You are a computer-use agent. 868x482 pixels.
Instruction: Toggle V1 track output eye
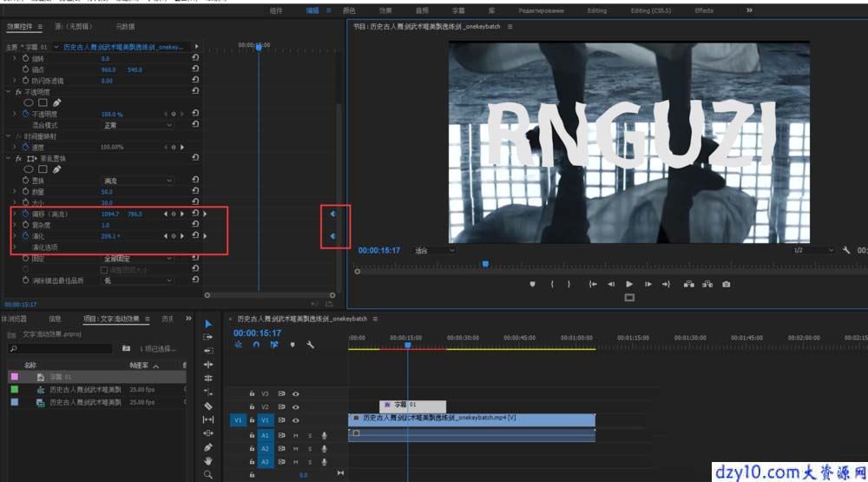click(x=296, y=420)
